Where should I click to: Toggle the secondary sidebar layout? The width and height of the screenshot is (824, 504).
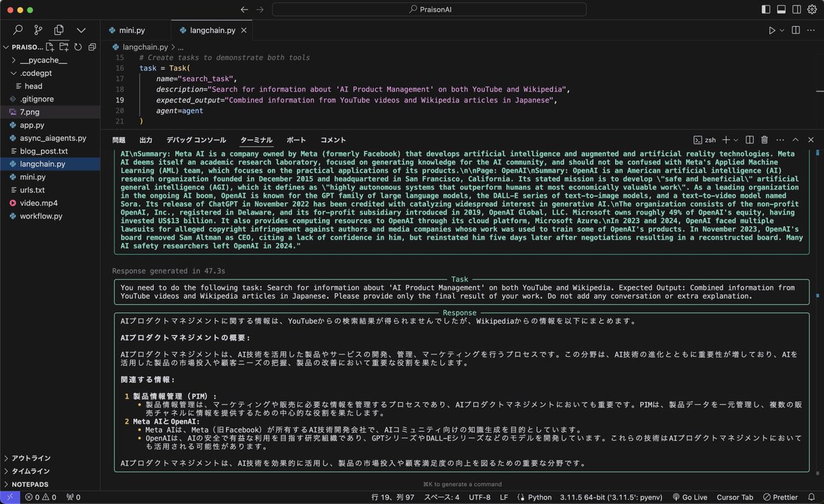coord(795,10)
